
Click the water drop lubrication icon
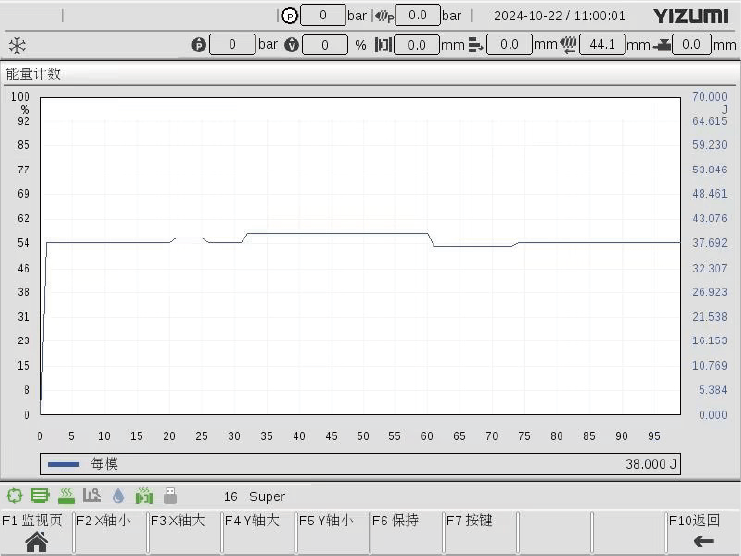(x=118, y=496)
